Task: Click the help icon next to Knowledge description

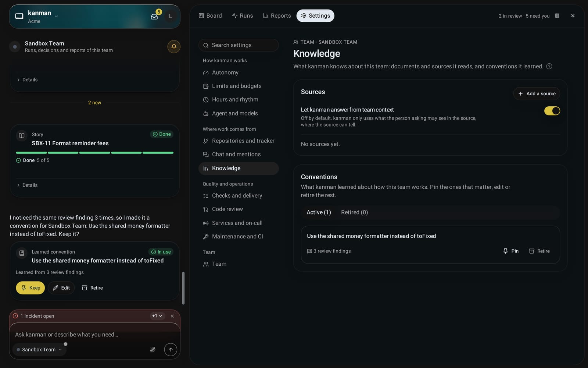Action: pyautogui.click(x=549, y=66)
